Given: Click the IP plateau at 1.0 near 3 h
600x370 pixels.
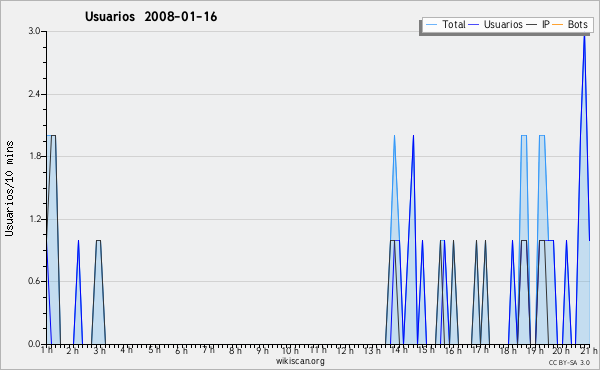Looking at the screenshot, I should tap(98, 241).
